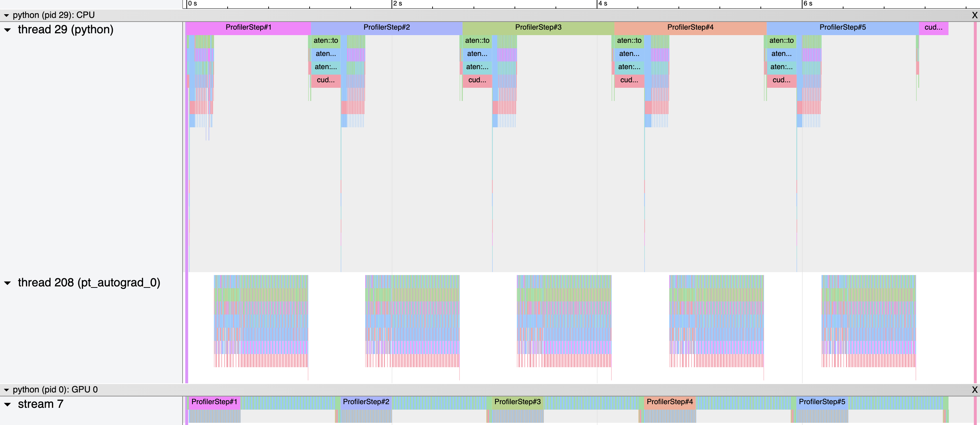Collapse the stream 7 track
The width and height of the screenshot is (980, 425).
tap(8, 404)
